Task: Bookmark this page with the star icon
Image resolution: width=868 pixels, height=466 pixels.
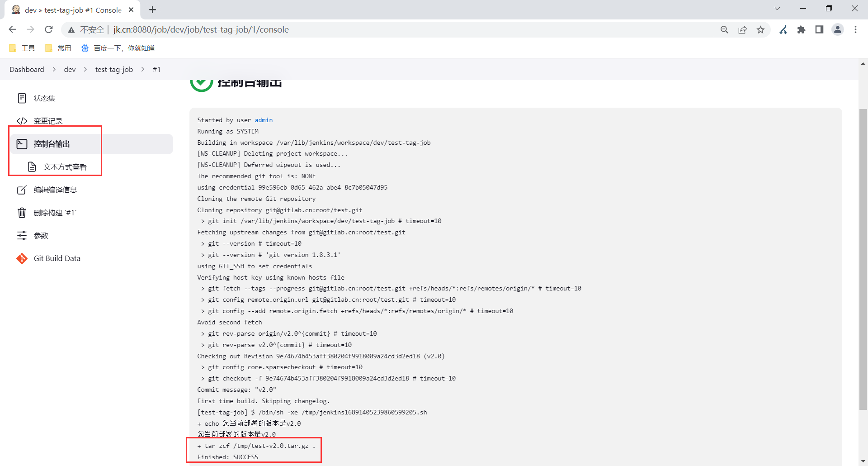Action: point(761,30)
